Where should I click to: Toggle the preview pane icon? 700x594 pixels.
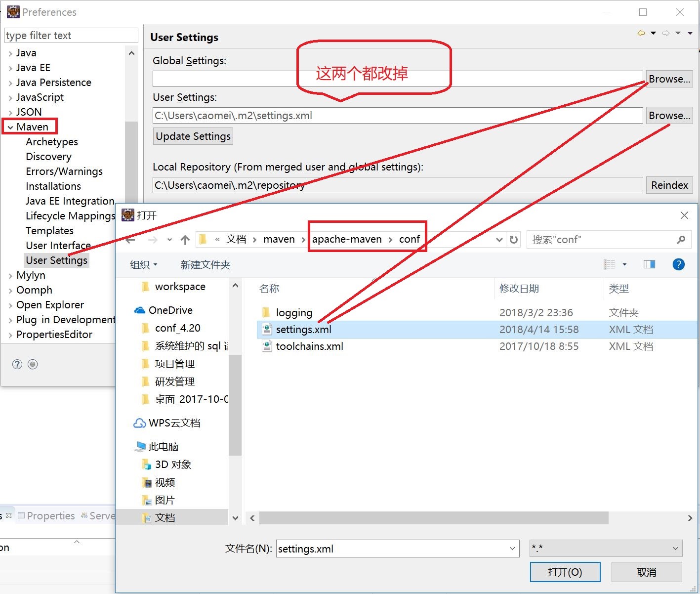[649, 264]
